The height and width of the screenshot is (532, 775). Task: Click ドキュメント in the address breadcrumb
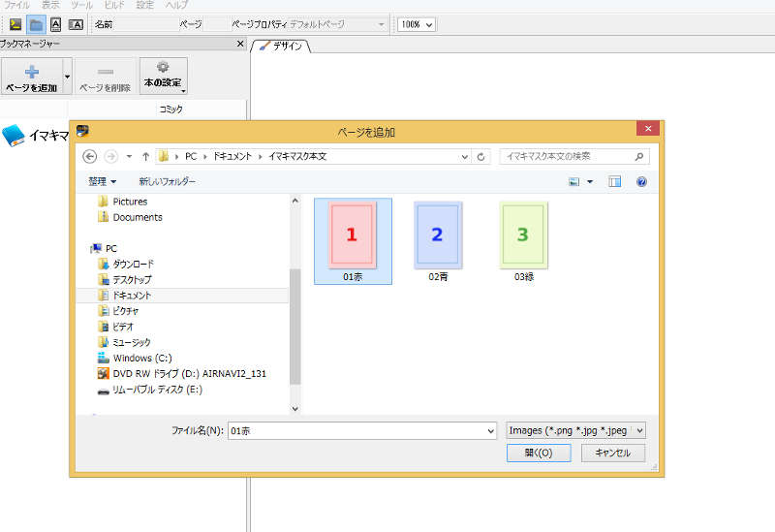(232, 156)
